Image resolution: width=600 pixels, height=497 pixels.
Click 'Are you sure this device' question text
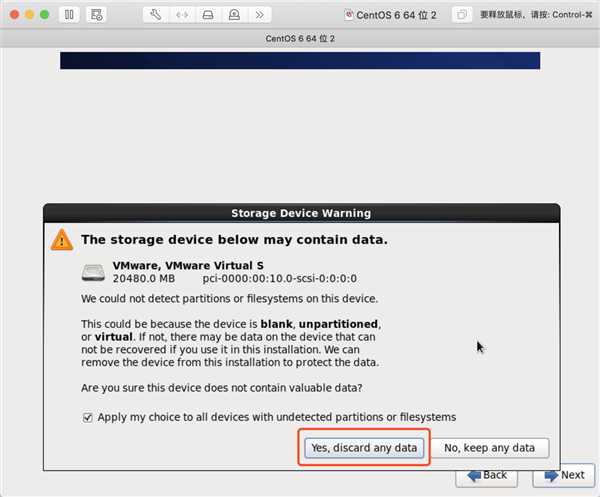(222, 388)
